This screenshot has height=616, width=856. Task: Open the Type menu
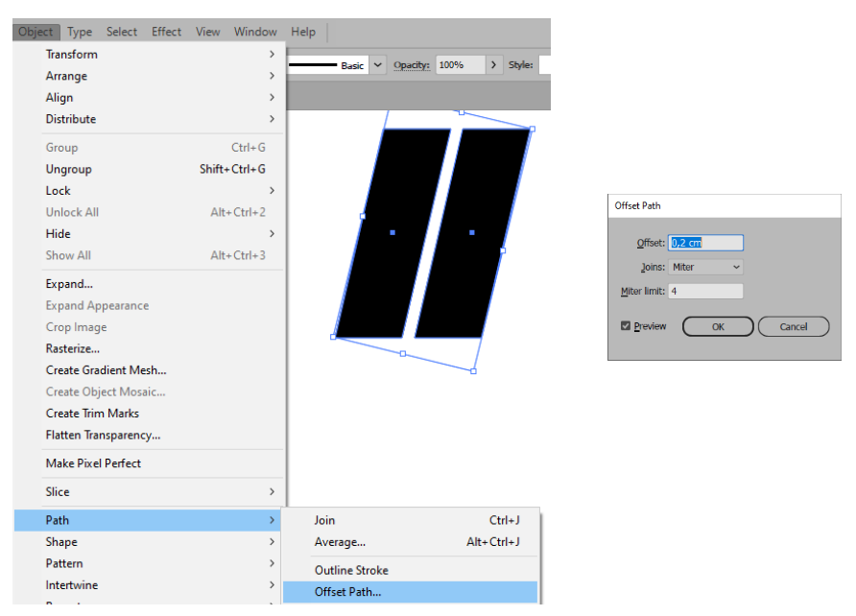[x=79, y=31]
